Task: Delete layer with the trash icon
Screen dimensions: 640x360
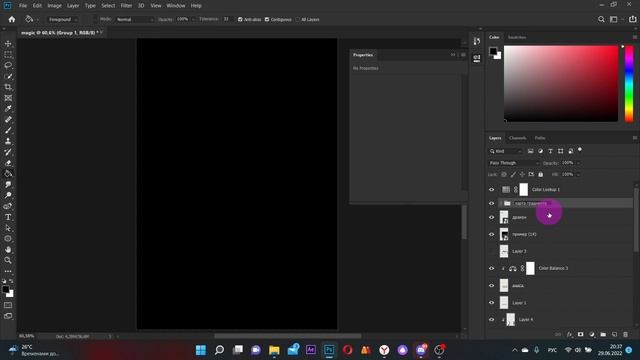Action: point(625,334)
